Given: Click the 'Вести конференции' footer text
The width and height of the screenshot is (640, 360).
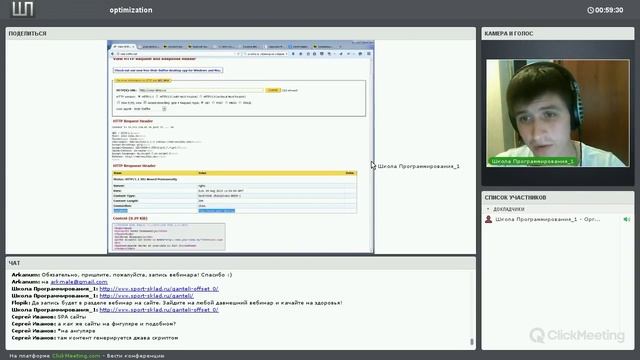Looking at the screenshot, I should [x=136, y=356].
